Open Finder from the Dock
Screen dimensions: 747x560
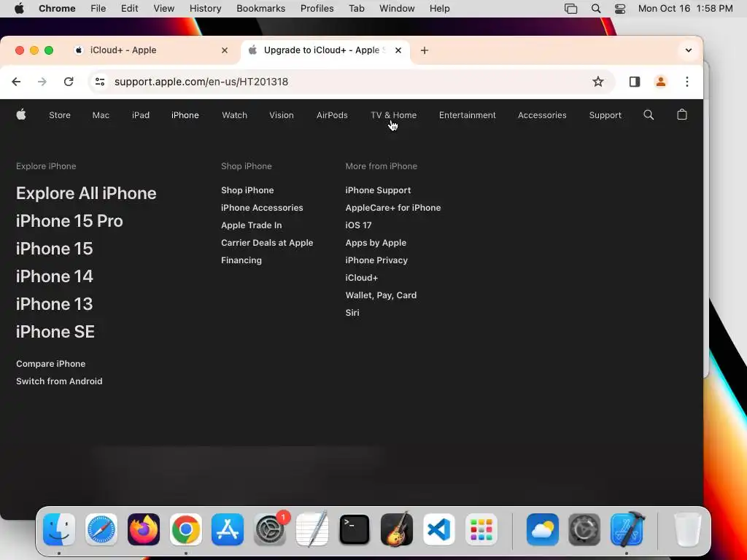pos(59,529)
